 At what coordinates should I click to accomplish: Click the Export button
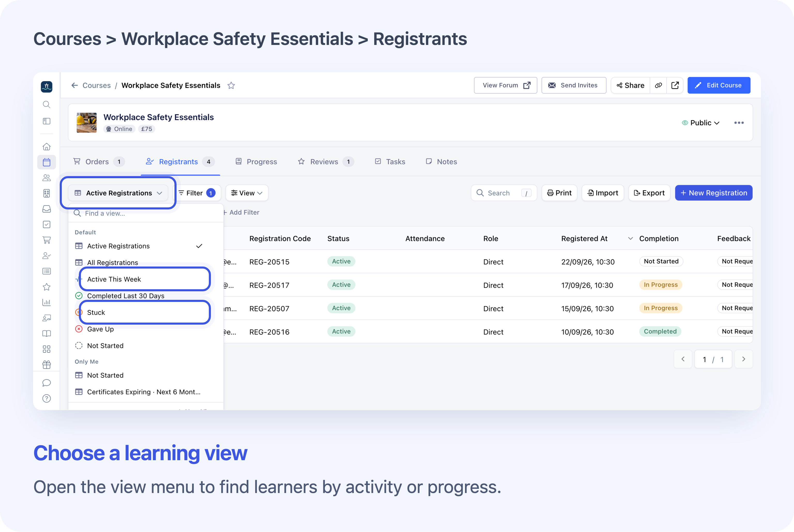[x=649, y=193]
